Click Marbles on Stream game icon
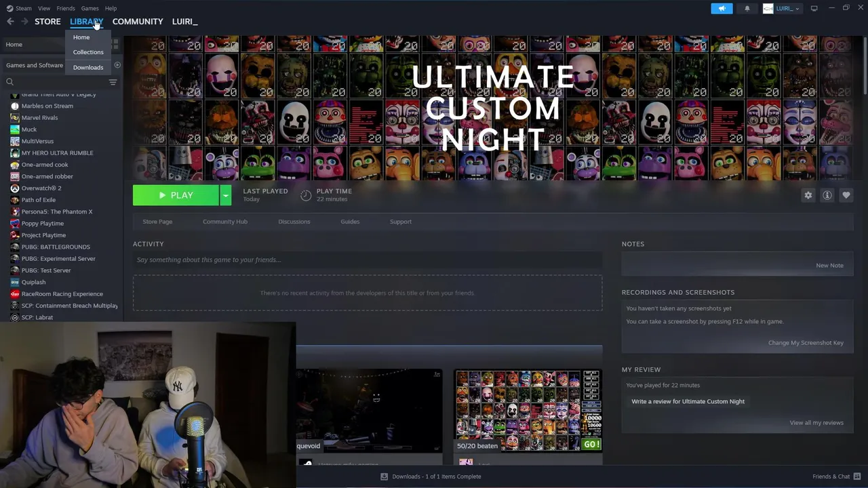Viewport: 868px width, 488px height. tap(15, 106)
